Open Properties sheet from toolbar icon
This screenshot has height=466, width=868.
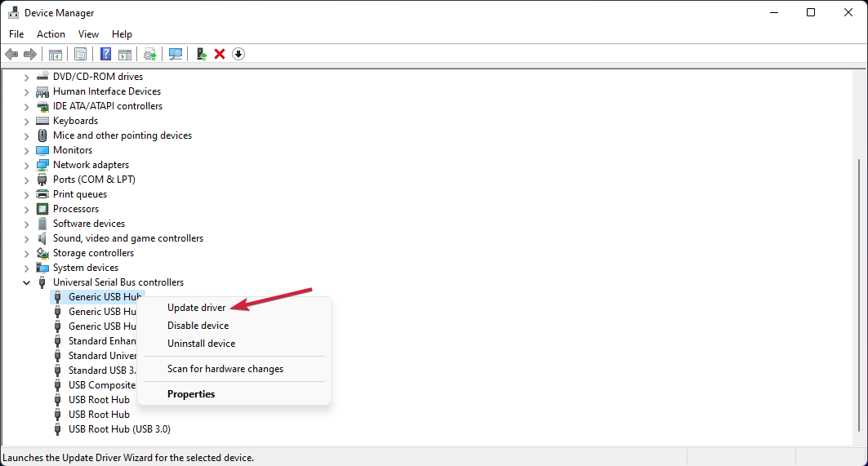pos(81,54)
